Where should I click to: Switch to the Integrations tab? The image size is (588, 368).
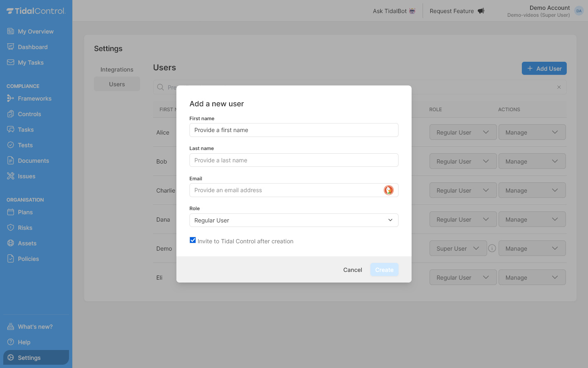[x=117, y=70]
